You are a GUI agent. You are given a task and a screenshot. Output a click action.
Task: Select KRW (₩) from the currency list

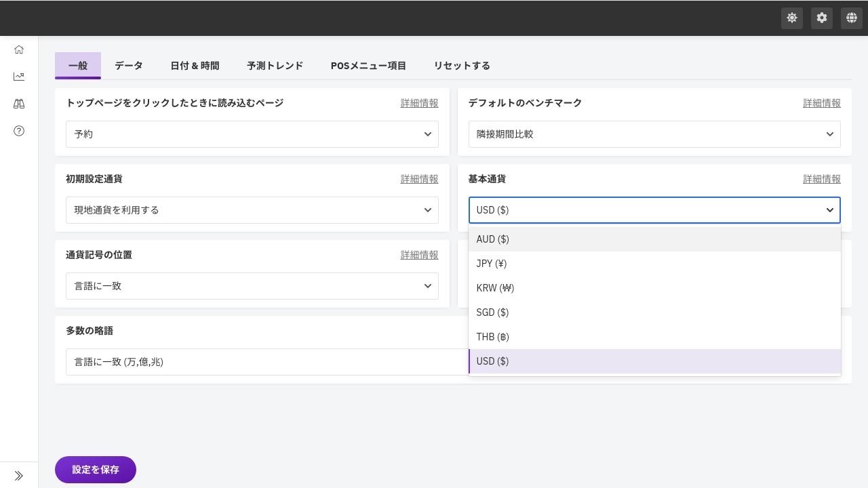click(654, 288)
